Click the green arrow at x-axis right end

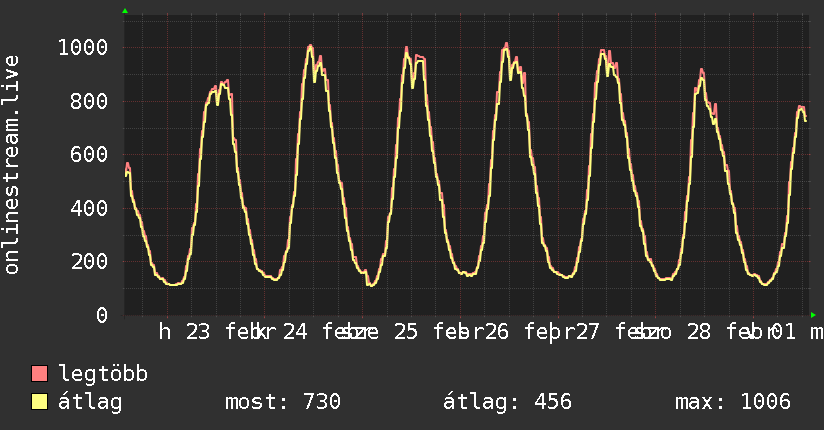tap(813, 315)
